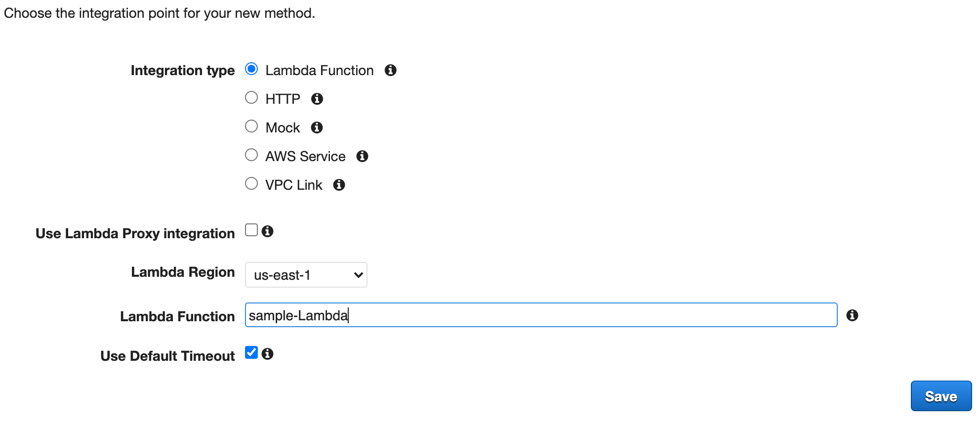
Task: Click info icon for Lambda Proxy integration
Action: tap(267, 231)
